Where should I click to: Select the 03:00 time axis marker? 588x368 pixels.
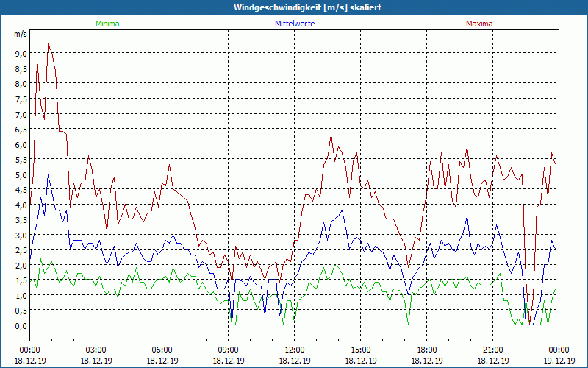(96, 350)
